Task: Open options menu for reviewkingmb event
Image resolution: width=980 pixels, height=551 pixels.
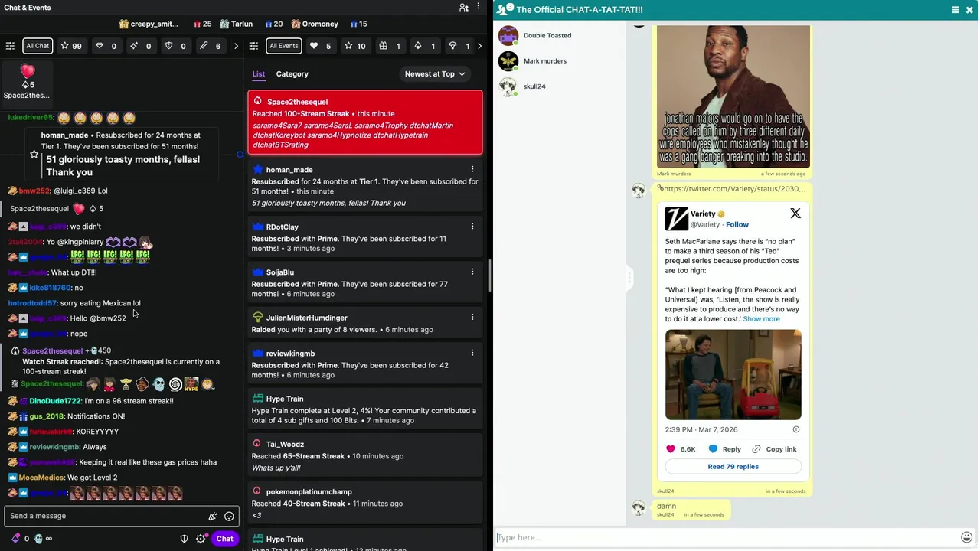Action: 472,353
